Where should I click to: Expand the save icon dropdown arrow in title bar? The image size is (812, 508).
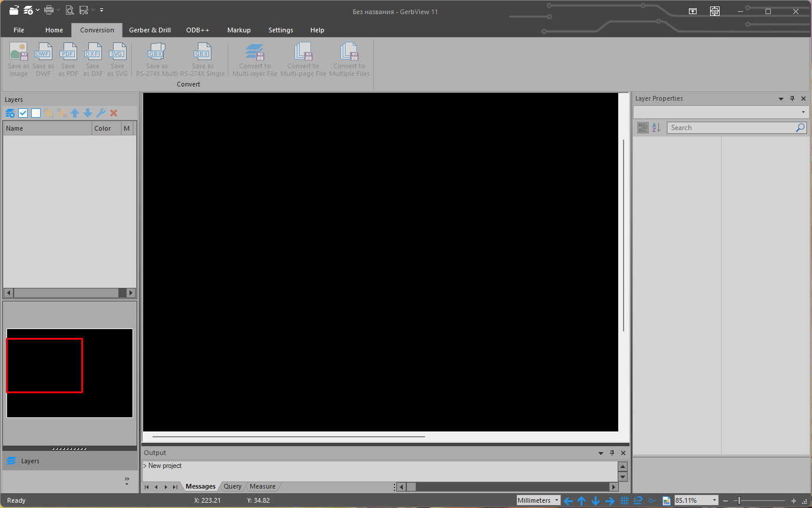tap(93, 10)
